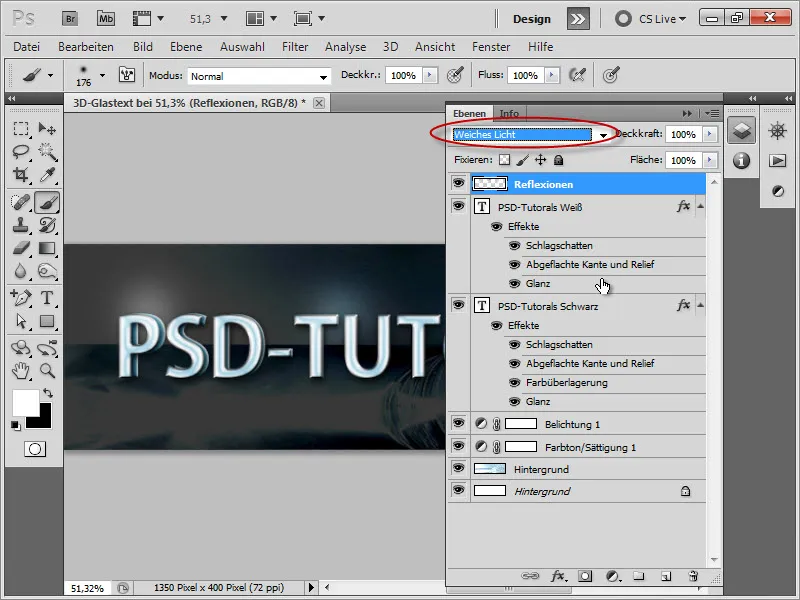Viewport: 800px width, 600px height.
Task: Toggle visibility of the Reflexionen layer
Action: (459, 183)
